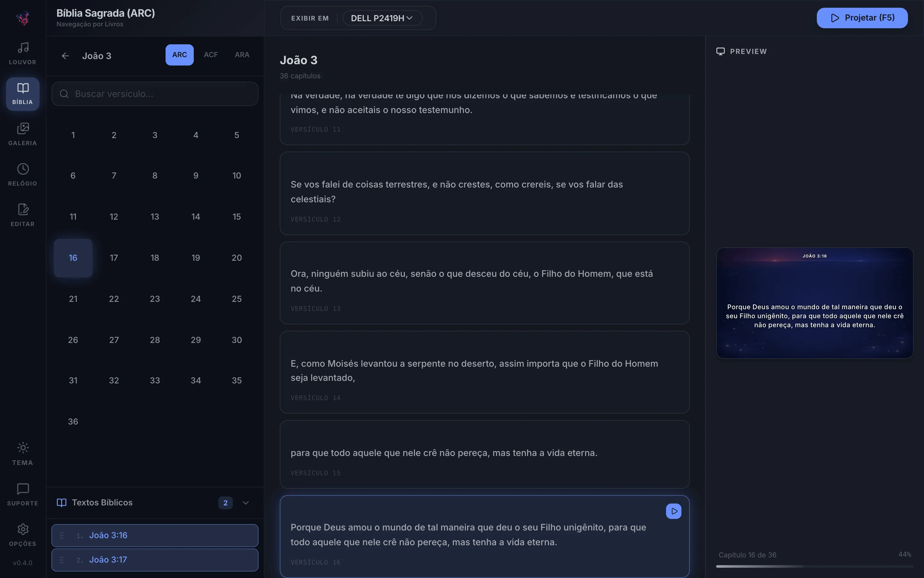
Task: Select verse number 36 in grid
Action: tap(73, 421)
